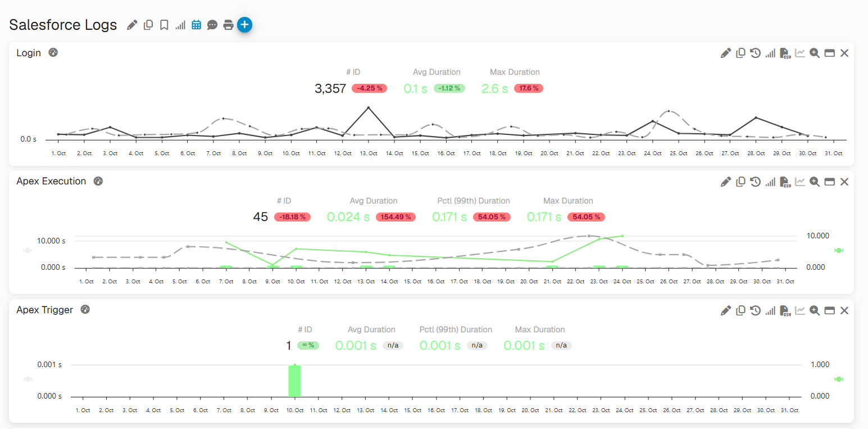
Task: Click the signal bars icon on Apex Execution
Action: tap(770, 182)
